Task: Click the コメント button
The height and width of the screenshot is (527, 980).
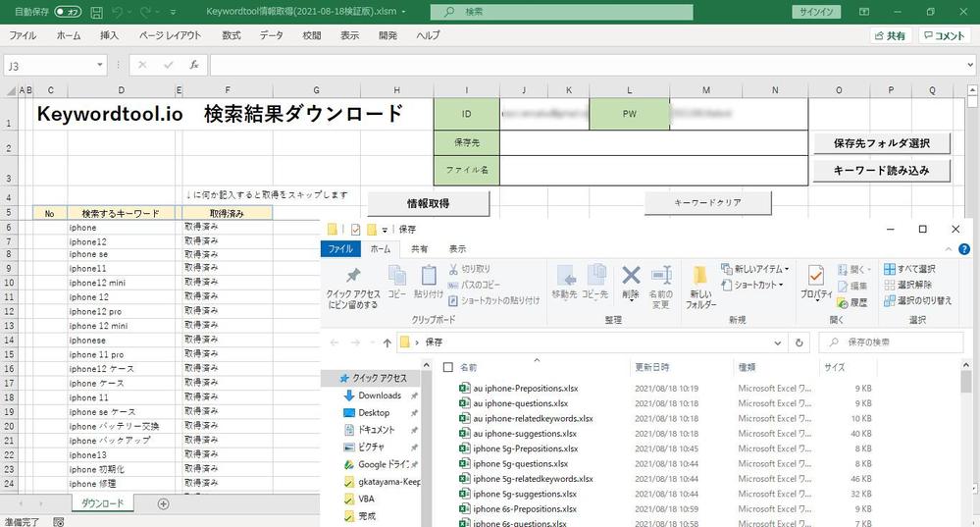Action: 944,35
